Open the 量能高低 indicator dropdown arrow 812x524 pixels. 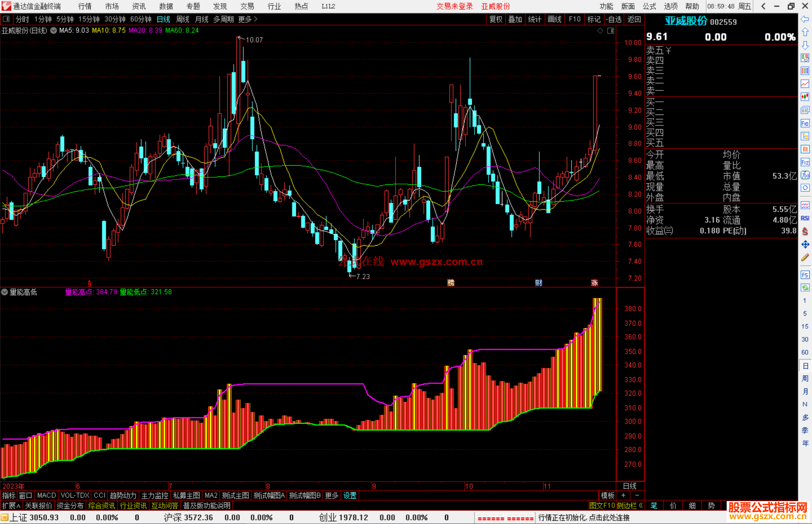[5, 292]
